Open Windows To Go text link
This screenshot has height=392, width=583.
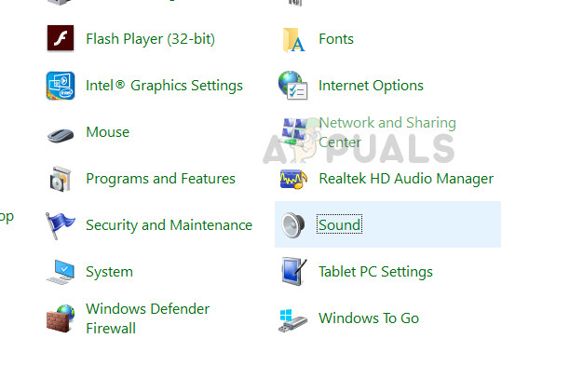coord(369,318)
